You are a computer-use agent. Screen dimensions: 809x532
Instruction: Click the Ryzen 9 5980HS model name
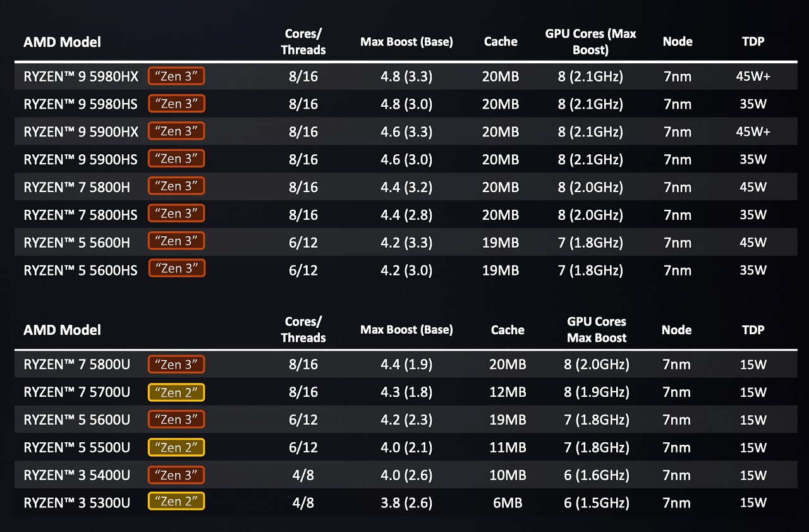(x=80, y=104)
